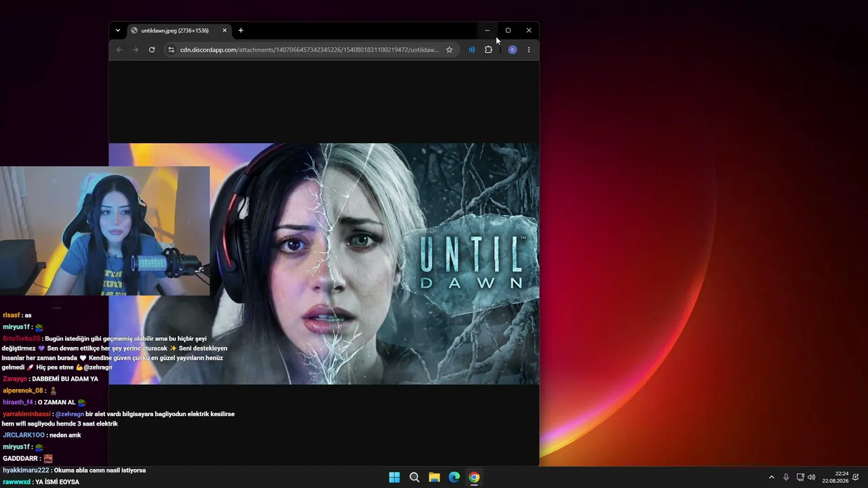This screenshot has width=868, height=488.
Task: Click chat username alperenok_08
Action: (23, 391)
